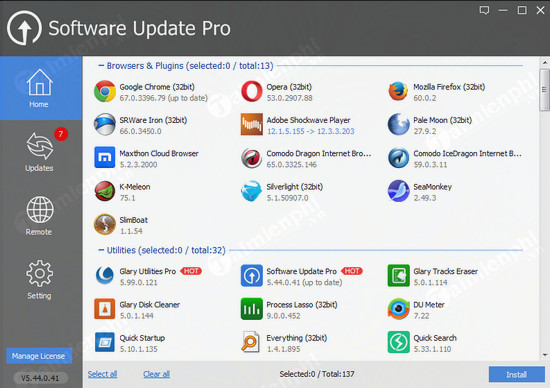Click the V5.44.0.41 version label

pos(40,378)
